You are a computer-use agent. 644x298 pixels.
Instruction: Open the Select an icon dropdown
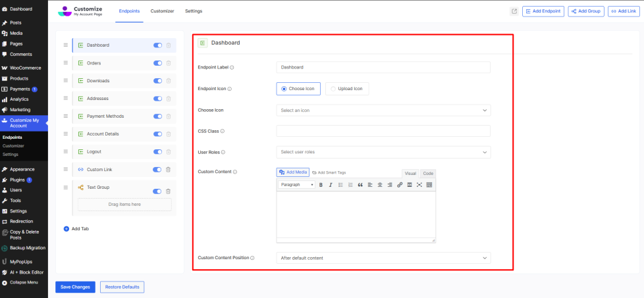(x=383, y=111)
